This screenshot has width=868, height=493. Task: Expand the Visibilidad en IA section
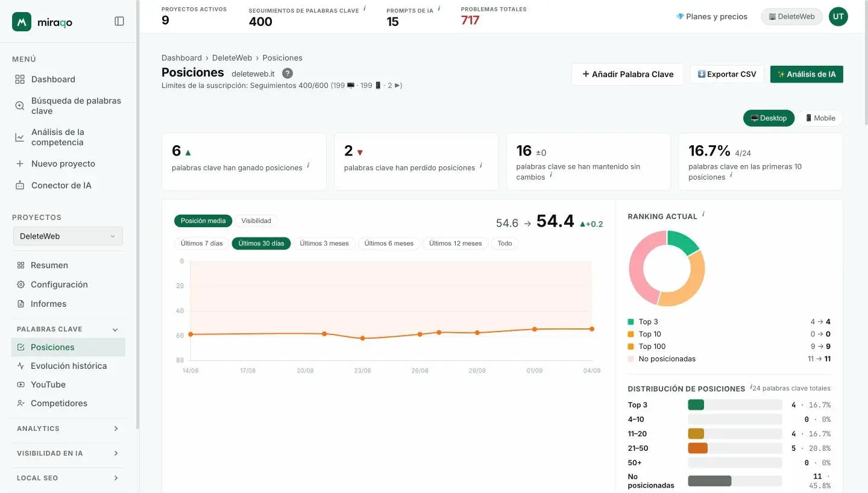click(116, 453)
